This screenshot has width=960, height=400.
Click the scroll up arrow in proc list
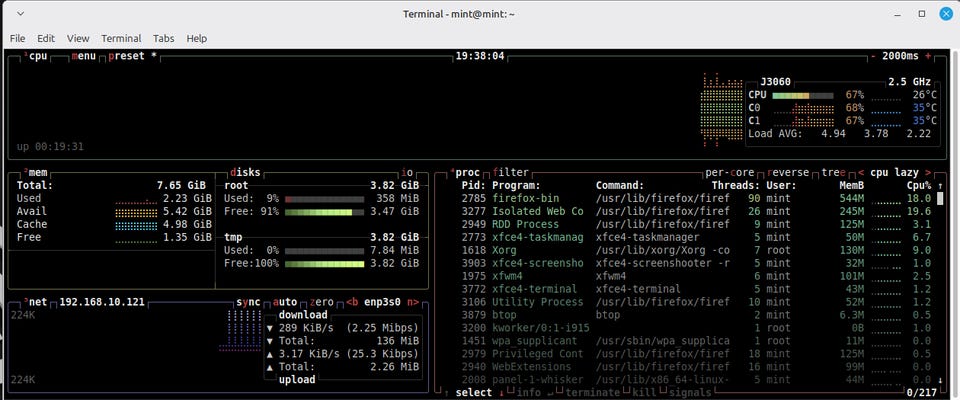pyautogui.click(x=940, y=185)
